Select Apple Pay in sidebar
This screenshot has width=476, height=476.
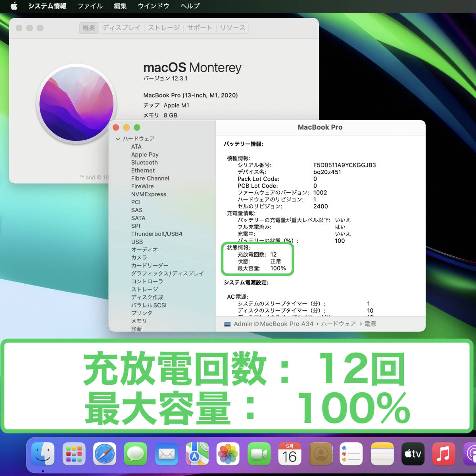pos(145,155)
